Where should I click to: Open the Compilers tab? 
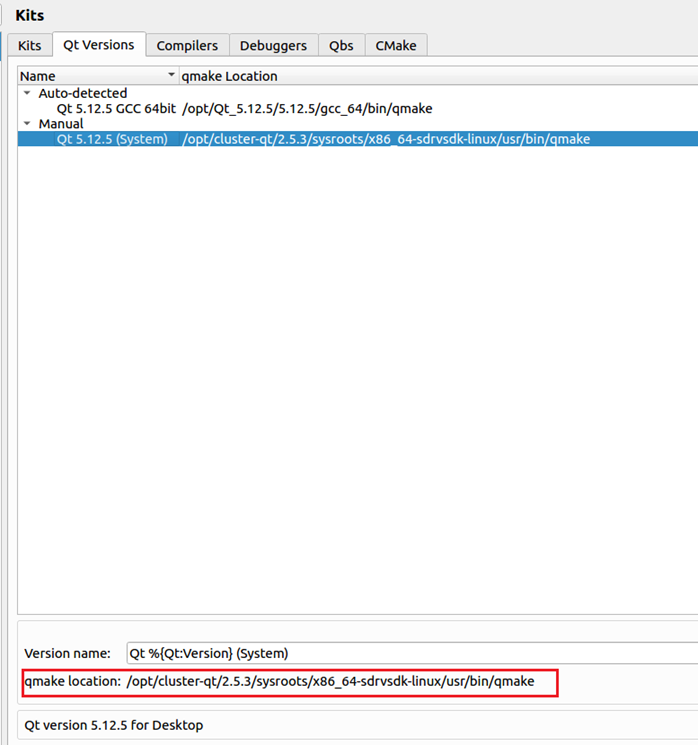(x=187, y=46)
